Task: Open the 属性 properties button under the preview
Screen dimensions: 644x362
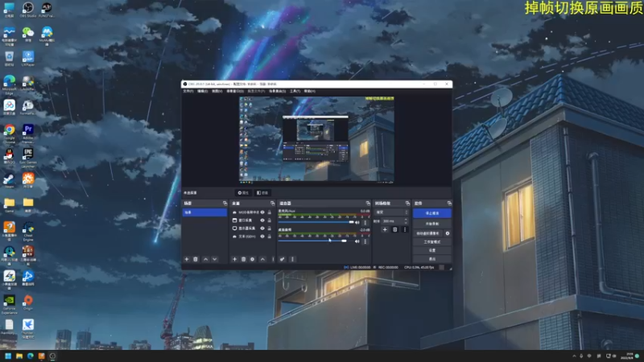Action: pos(243,192)
